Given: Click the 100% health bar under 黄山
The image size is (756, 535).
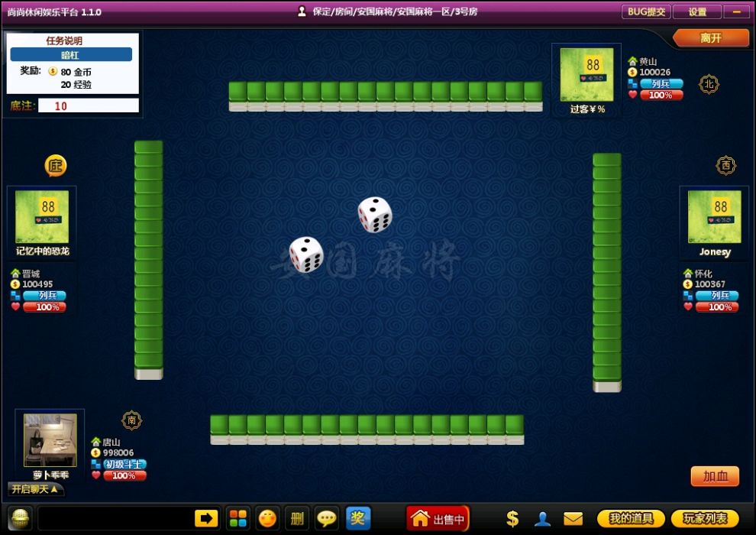Looking at the screenshot, I should (661, 95).
